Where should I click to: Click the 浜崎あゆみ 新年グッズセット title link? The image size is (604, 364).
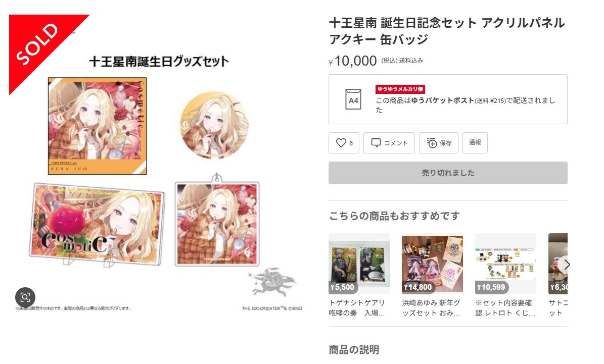click(432, 308)
